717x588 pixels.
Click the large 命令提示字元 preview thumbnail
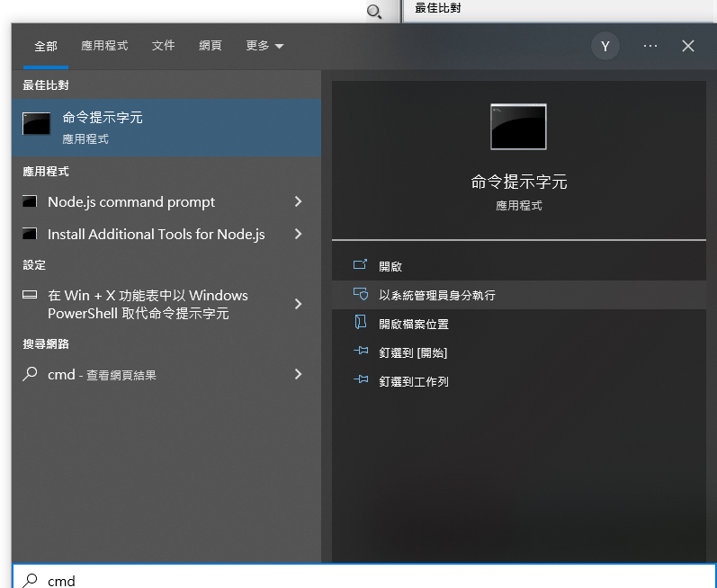click(518, 127)
